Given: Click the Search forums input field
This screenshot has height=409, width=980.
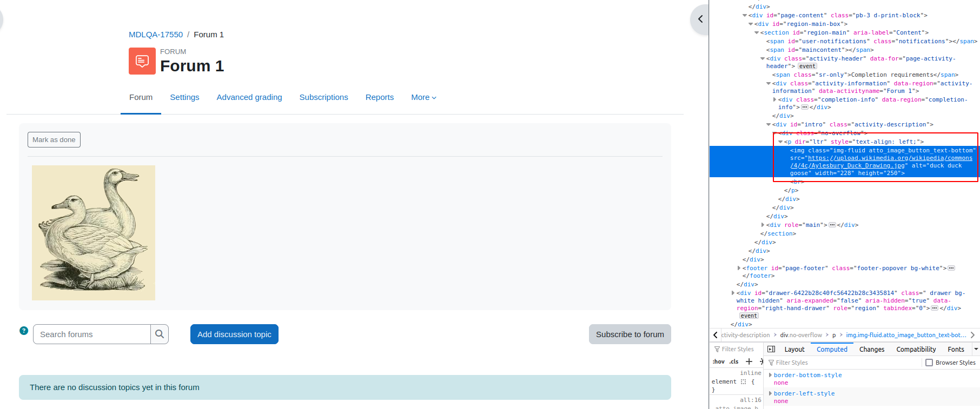Looking at the screenshot, I should coord(92,334).
